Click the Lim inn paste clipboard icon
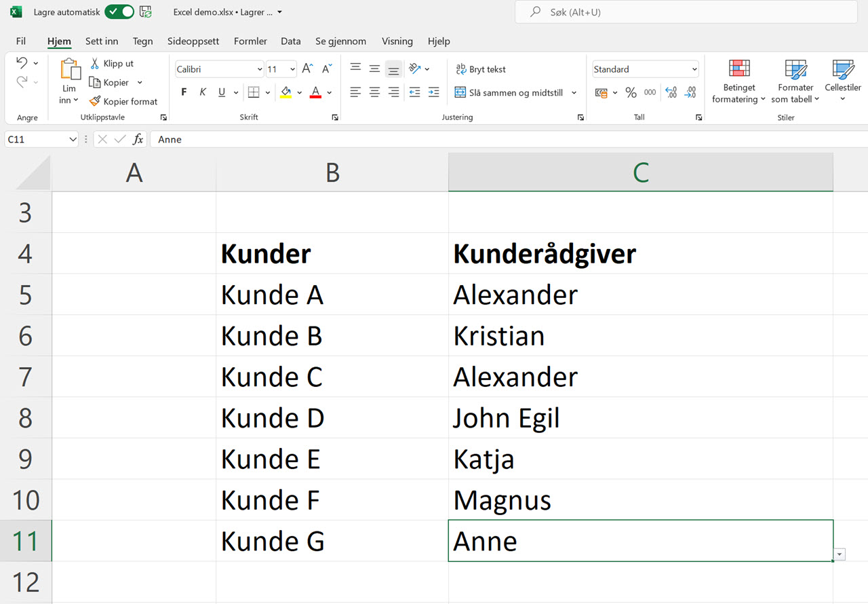868x604 pixels. click(x=70, y=70)
